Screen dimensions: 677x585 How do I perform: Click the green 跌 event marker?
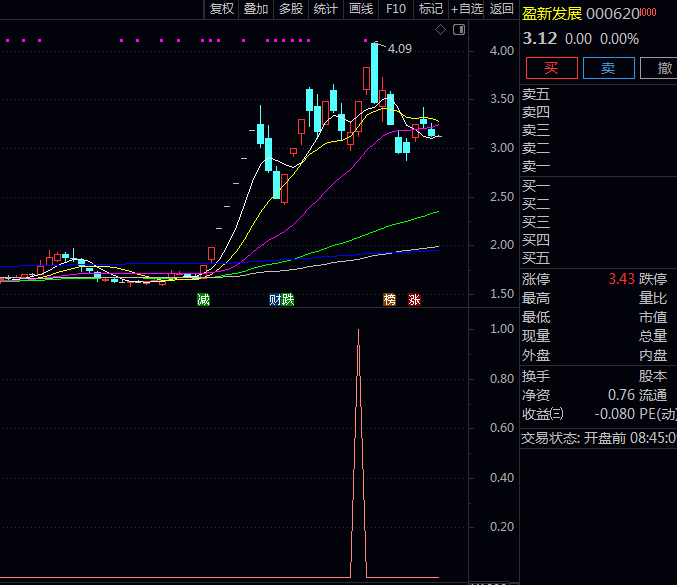coord(288,299)
